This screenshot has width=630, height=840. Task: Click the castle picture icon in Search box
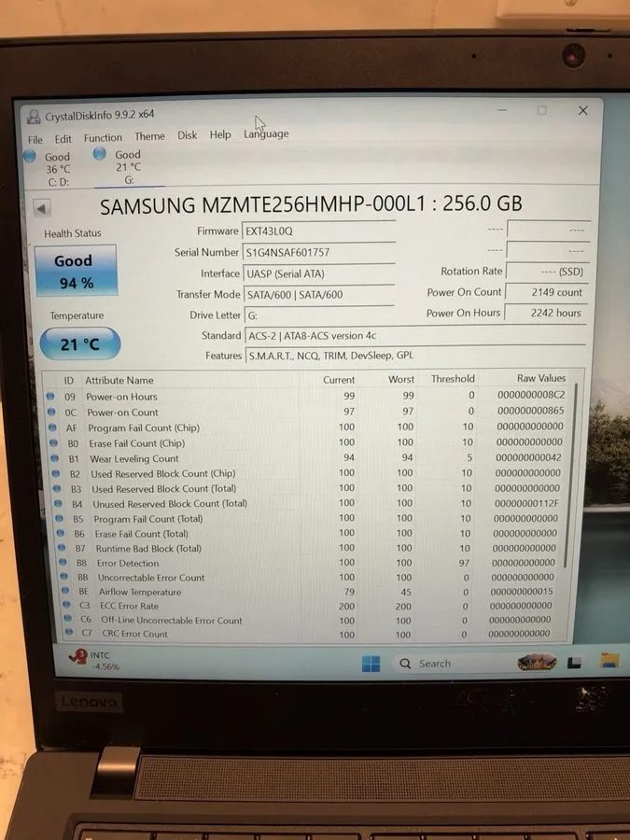[537, 663]
